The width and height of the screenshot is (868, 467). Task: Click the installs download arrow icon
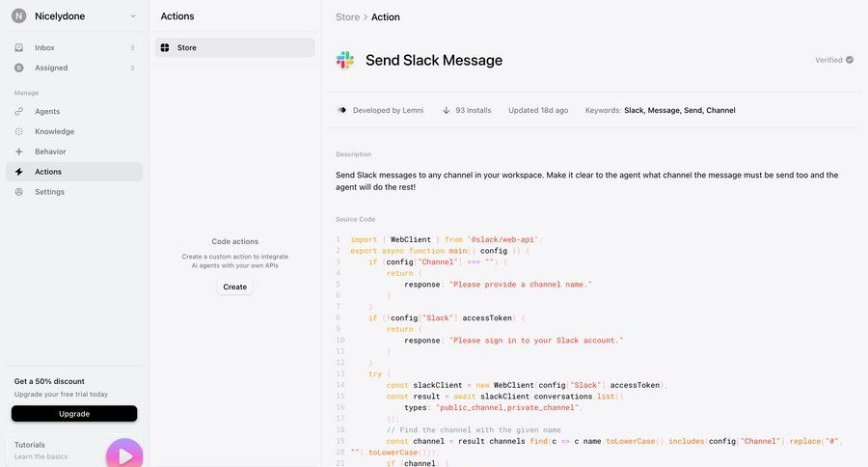(446, 110)
